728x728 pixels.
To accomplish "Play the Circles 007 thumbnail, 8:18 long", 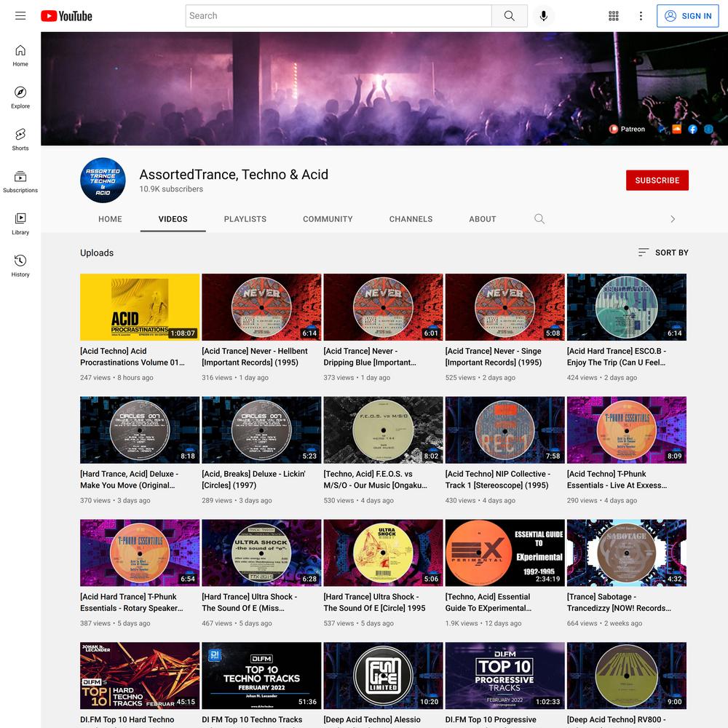I will 140,430.
